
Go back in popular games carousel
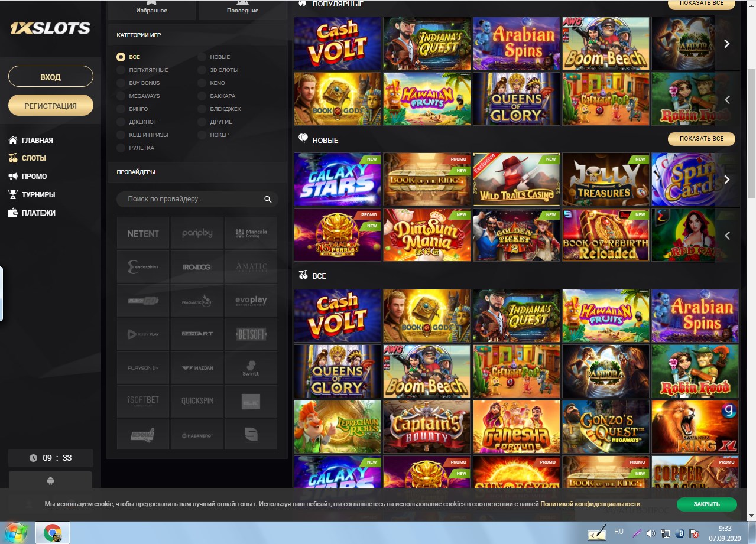(x=728, y=99)
